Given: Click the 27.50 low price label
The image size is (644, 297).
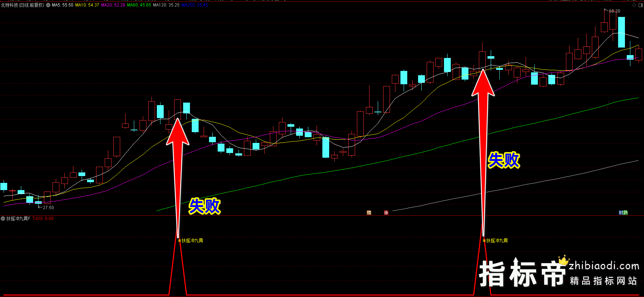Looking at the screenshot, I should pyautogui.click(x=48, y=208).
